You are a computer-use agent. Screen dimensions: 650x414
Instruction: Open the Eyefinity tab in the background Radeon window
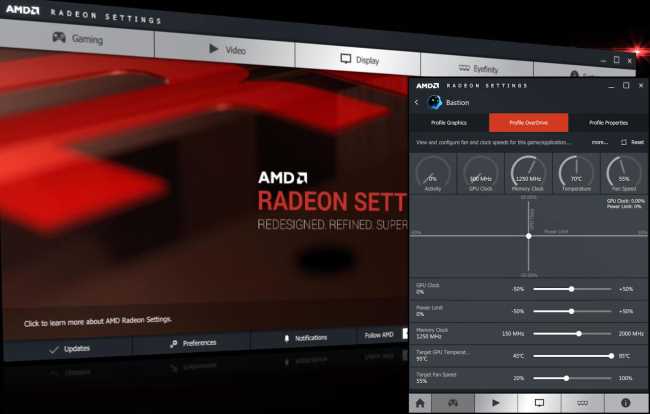[476, 68]
